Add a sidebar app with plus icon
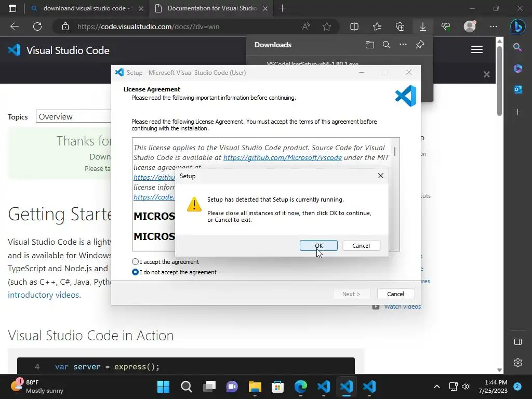Screen dimensions: 532x399 point(518,112)
